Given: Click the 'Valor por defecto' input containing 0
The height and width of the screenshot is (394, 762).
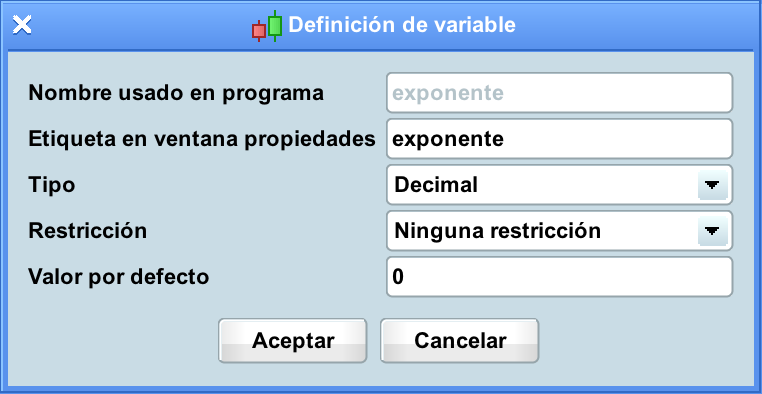Looking at the screenshot, I should (x=559, y=277).
